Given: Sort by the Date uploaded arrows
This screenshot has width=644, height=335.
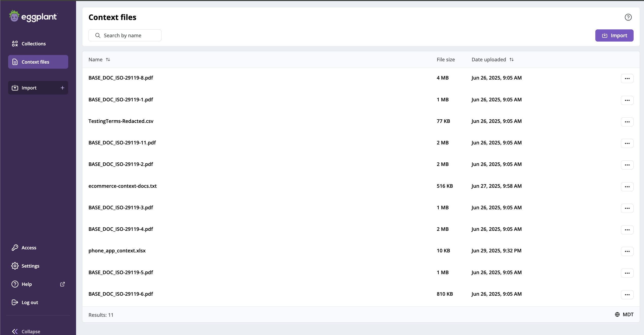Looking at the screenshot, I should (x=512, y=60).
